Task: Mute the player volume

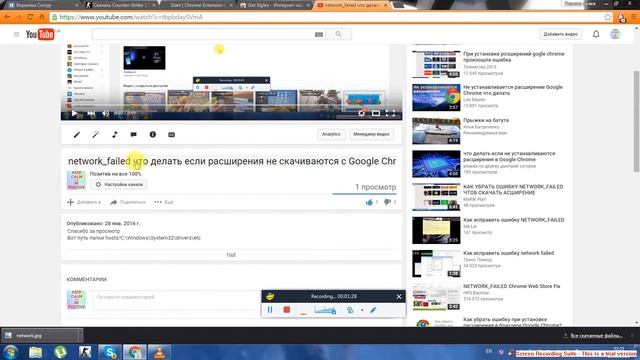Action: point(105,113)
